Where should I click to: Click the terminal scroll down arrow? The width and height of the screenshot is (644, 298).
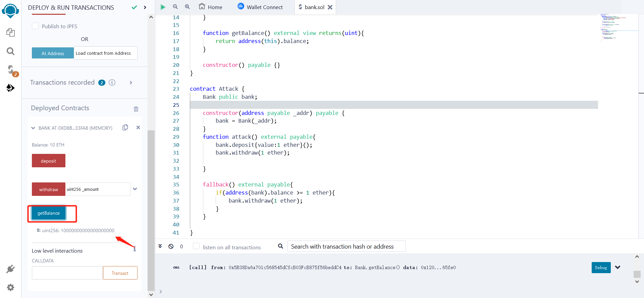[x=637, y=282]
